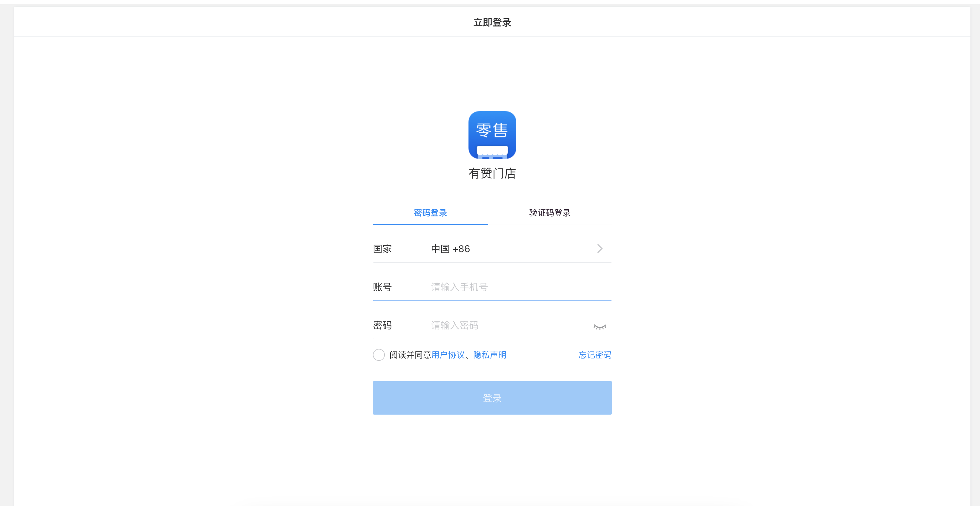This screenshot has height=506, width=980.
Task: Click the phone number input field
Action: [494, 287]
